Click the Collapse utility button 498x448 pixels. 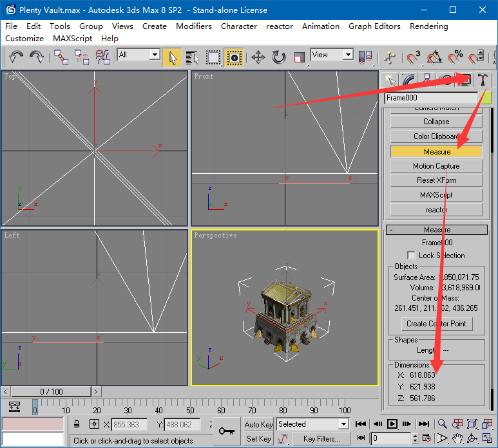click(x=436, y=122)
